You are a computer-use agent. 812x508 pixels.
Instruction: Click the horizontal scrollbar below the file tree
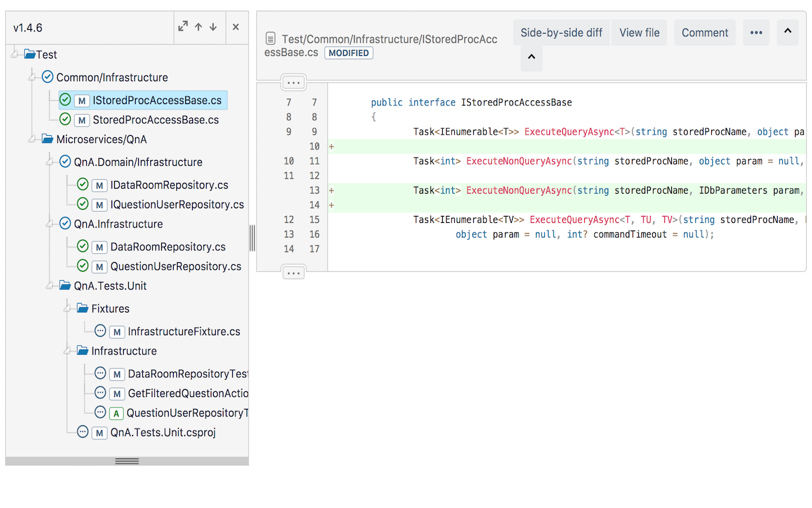tap(126, 460)
